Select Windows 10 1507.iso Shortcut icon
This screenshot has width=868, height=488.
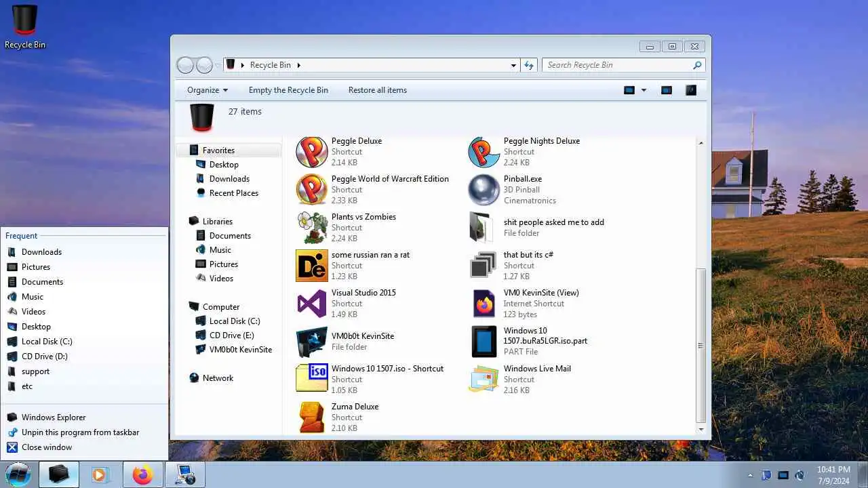[312, 380]
